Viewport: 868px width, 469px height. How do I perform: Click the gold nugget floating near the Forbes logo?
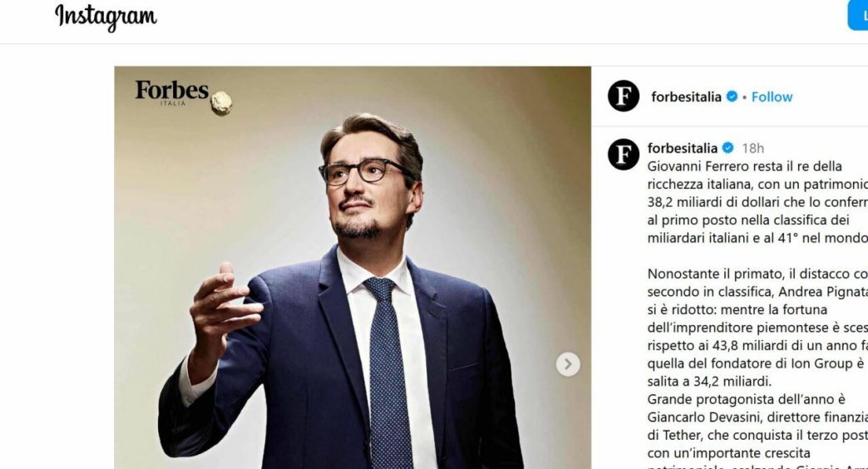coord(221,103)
